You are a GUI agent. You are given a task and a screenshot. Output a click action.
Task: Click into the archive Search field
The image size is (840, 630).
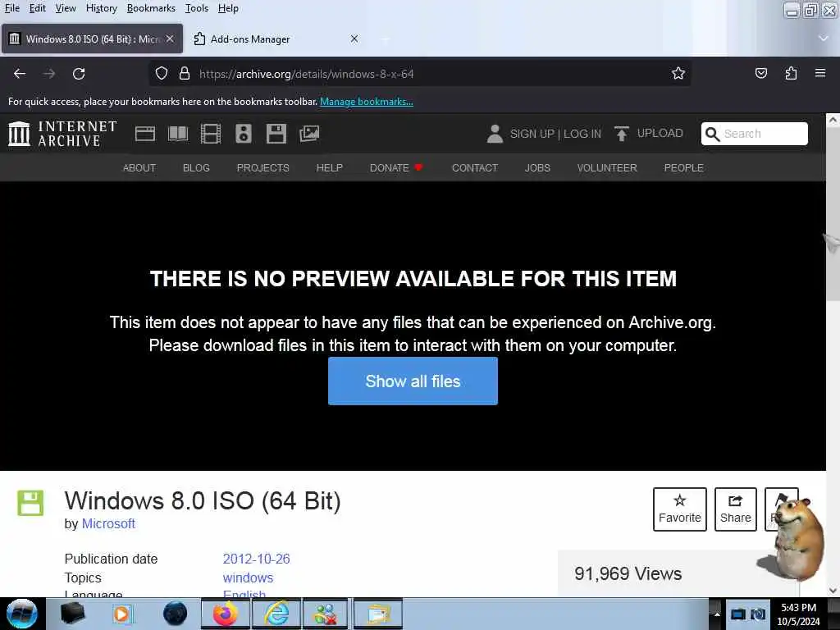[755, 134]
